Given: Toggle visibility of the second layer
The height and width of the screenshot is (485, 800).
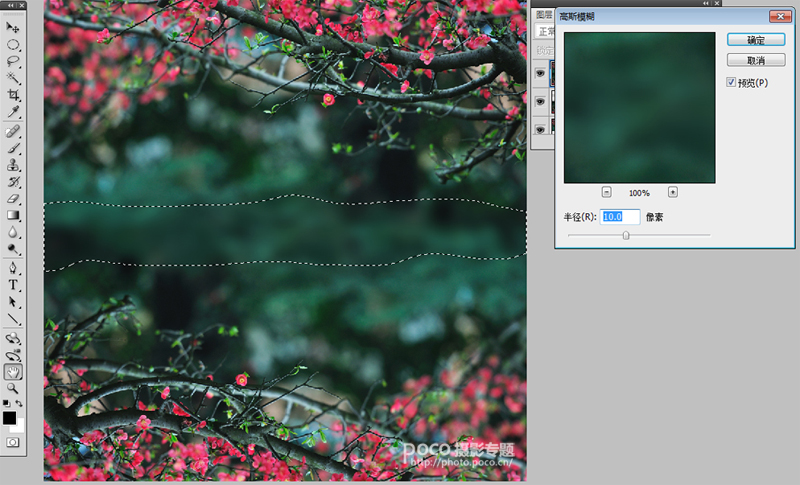Looking at the screenshot, I should pyautogui.click(x=540, y=101).
